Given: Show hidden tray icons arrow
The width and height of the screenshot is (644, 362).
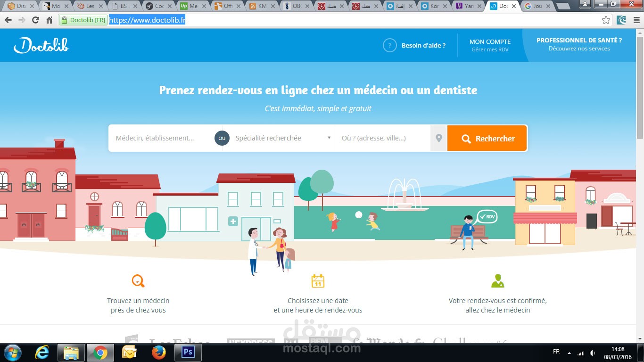Looking at the screenshot, I should pyautogui.click(x=569, y=353).
